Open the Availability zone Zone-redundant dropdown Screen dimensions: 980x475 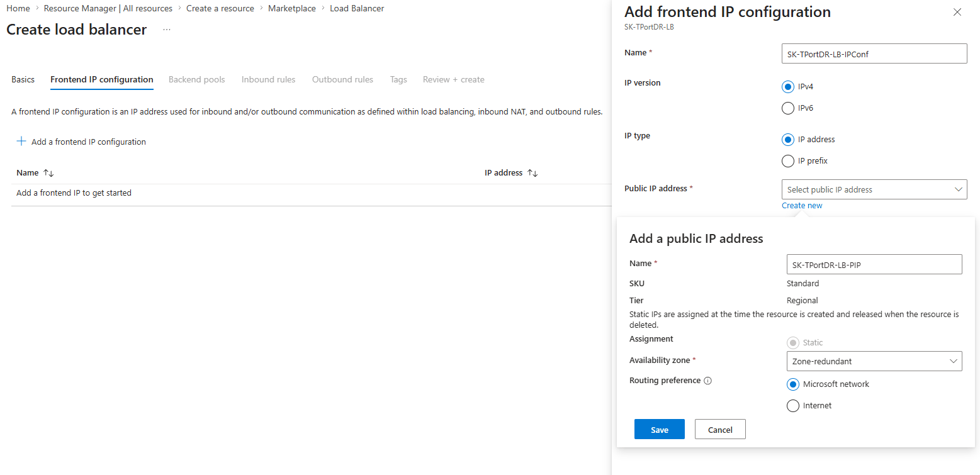pos(874,361)
